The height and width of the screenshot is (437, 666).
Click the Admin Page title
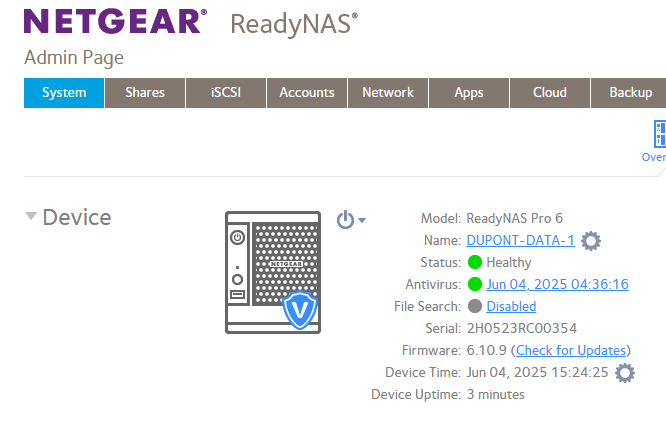74,58
